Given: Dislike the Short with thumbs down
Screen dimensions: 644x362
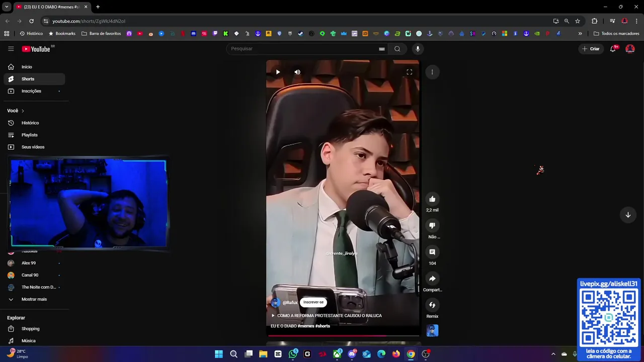Looking at the screenshot, I should coord(432,225).
